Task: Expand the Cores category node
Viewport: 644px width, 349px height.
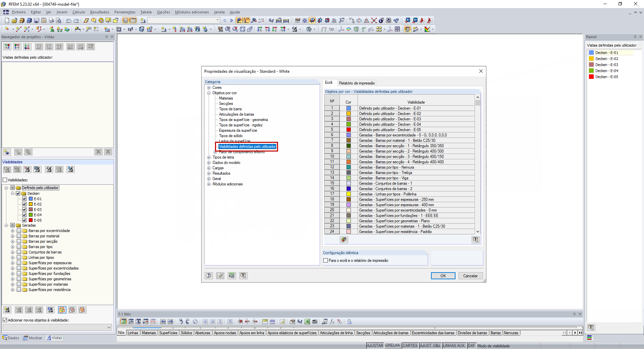Action: (209, 88)
